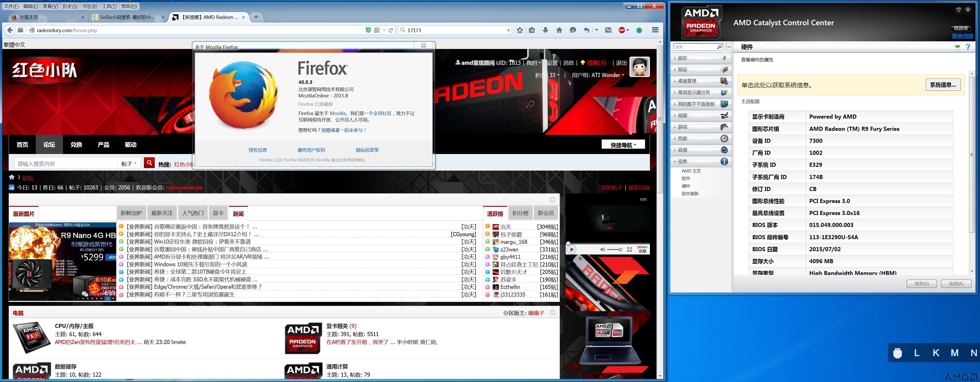Click the 报告问题 link in Catalyst
Viewport: 980px width, 382px height.
pos(962,36)
